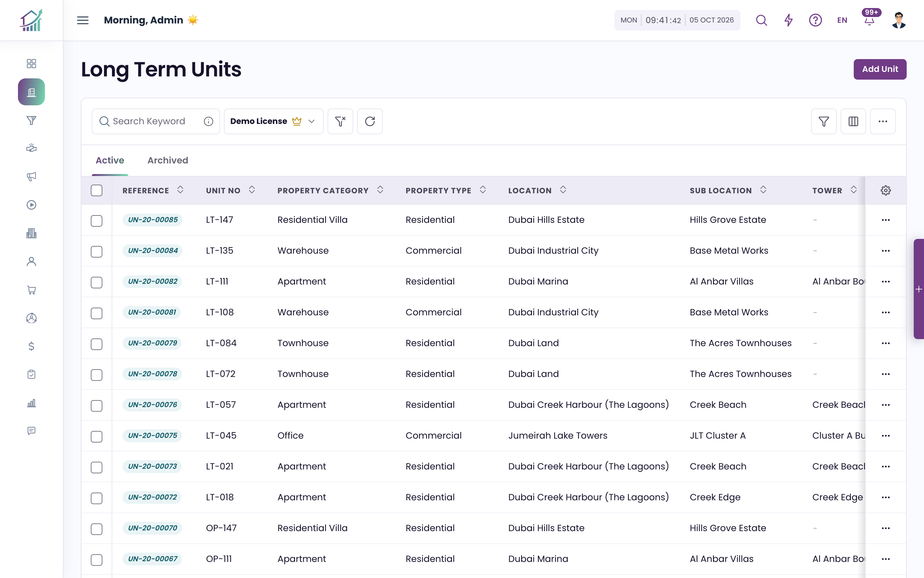This screenshot has height=578, width=924.
Task: Open the help question mark icon
Action: pos(815,20)
